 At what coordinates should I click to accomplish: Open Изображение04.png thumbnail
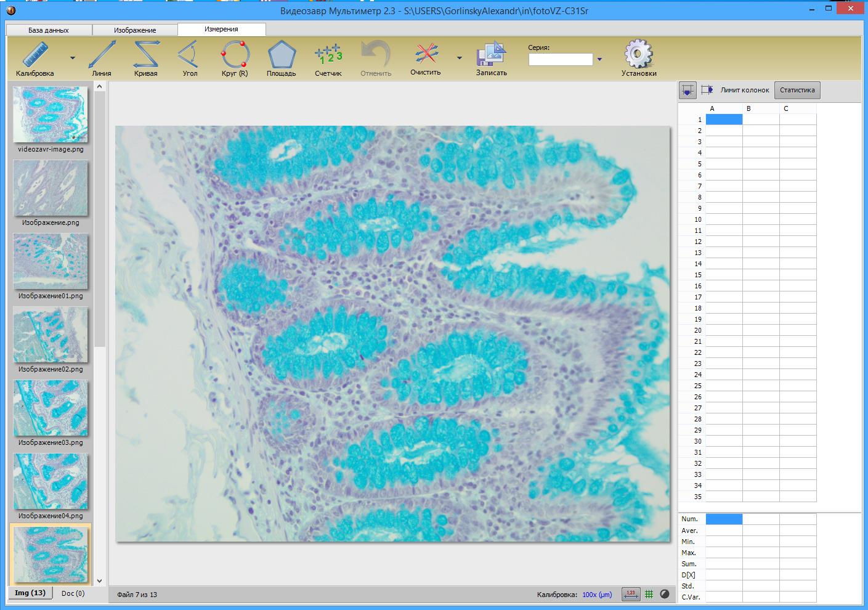pos(51,481)
